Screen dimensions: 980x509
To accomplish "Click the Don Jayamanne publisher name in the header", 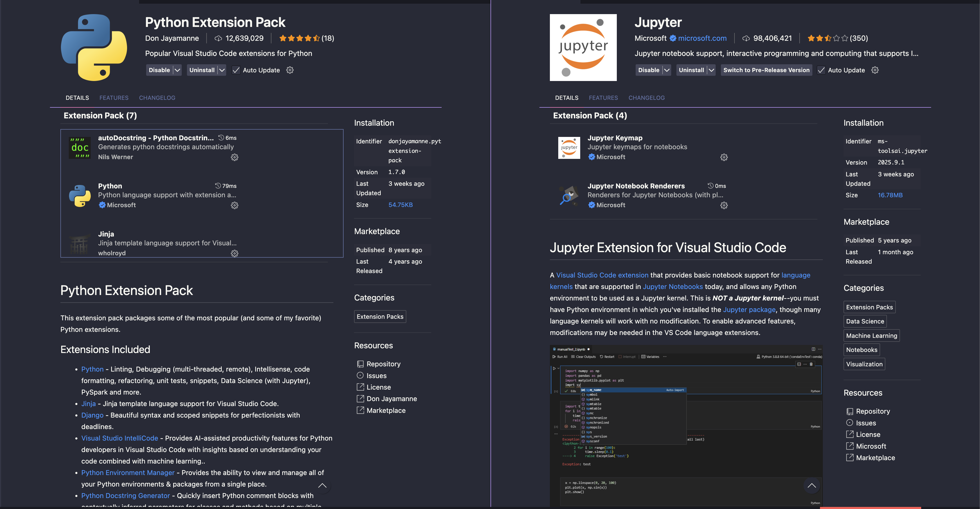I will tap(172, 38).
